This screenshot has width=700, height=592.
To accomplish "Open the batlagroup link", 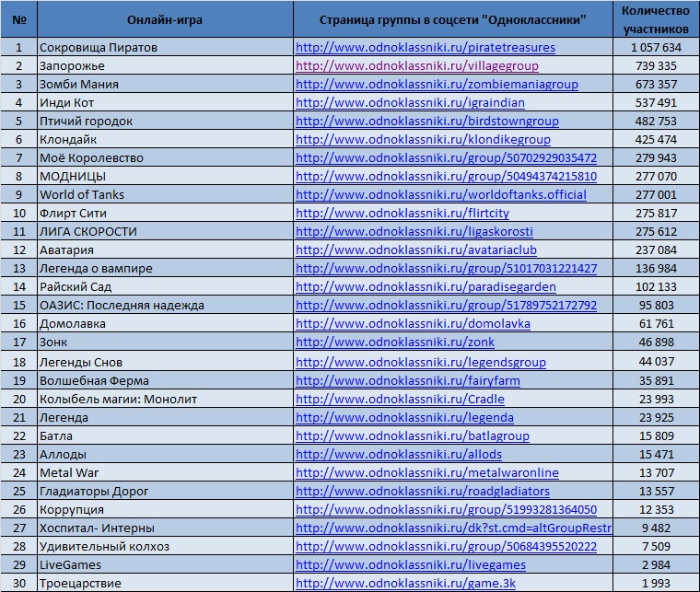I will click(x=413, y=435).
